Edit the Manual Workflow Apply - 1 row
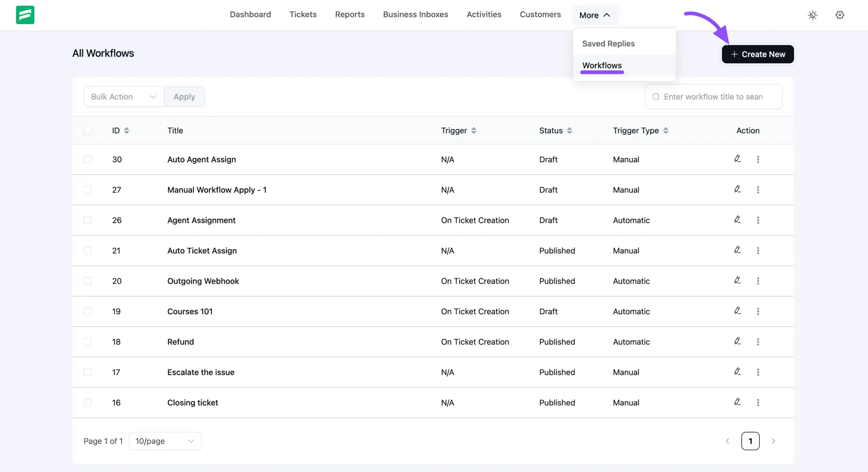The height and width of the screenshot is (472, 868). click(737, 189)
